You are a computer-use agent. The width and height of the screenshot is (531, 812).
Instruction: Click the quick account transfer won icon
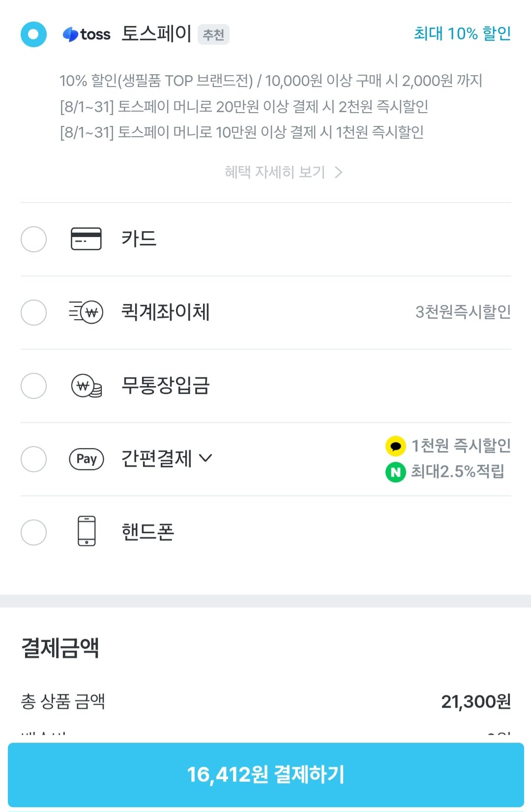coord(86,312)
